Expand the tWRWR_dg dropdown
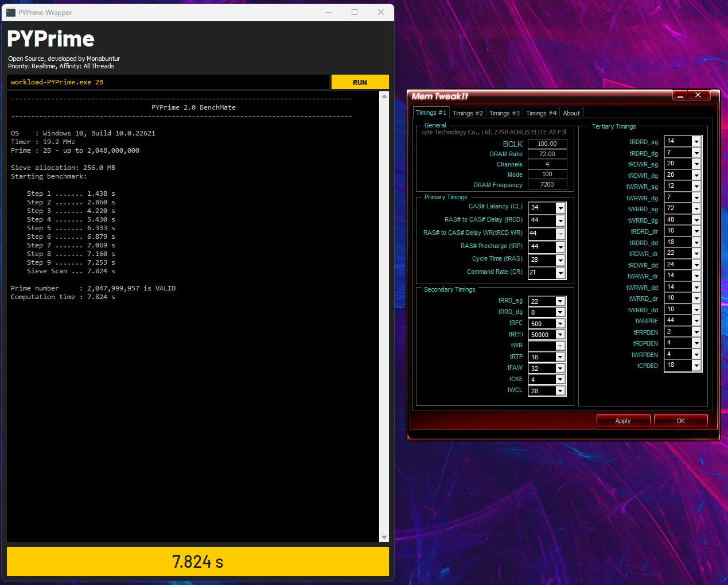728x585 pixels. (x=696, y=198)
